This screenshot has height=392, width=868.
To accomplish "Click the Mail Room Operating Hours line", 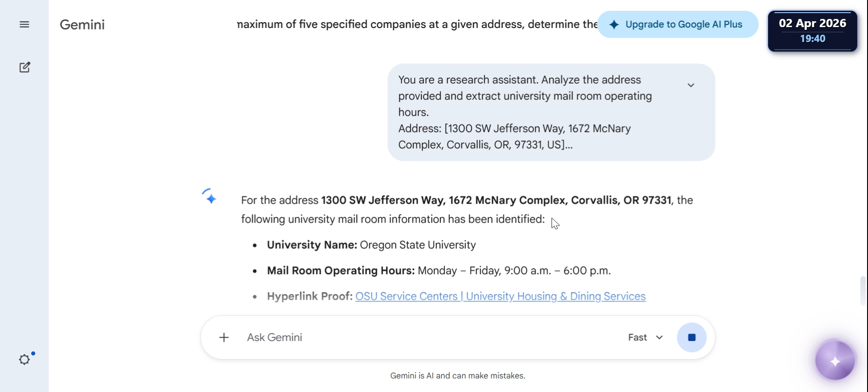I will (x=439, y=271).
